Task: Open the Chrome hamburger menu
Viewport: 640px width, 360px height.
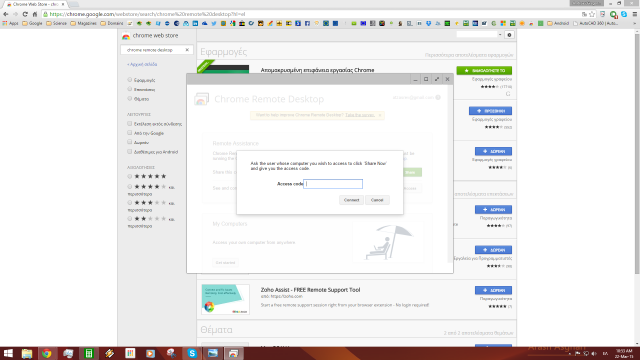Action: pyautogui.click(x=634, y=14)
